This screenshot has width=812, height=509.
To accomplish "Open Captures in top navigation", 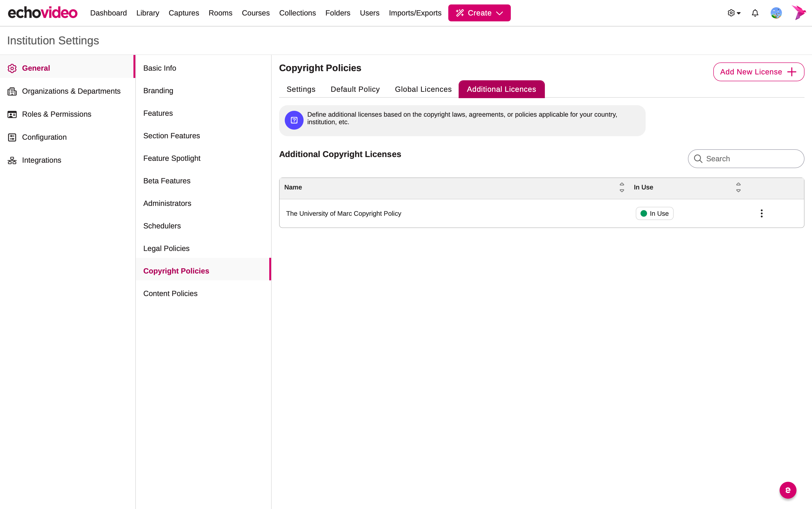I will click(x=184, y=13).
